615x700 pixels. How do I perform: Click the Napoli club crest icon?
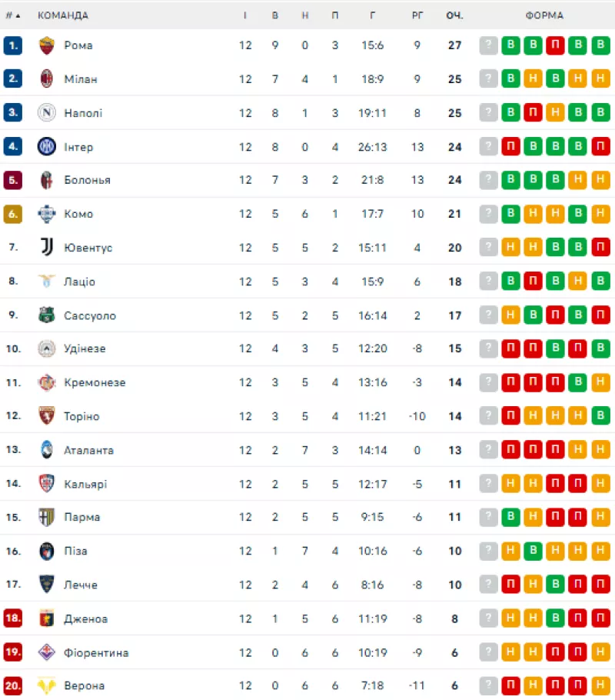click(46, 112)
